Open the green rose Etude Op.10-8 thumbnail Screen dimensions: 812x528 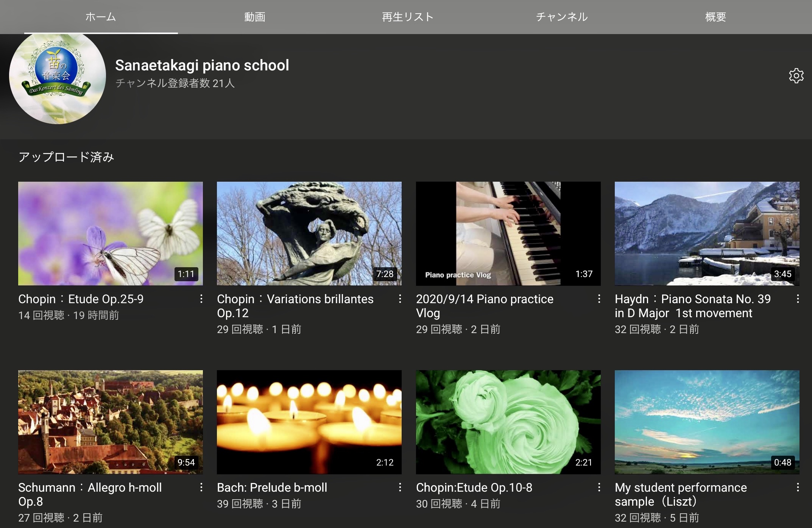pos(508,422)
